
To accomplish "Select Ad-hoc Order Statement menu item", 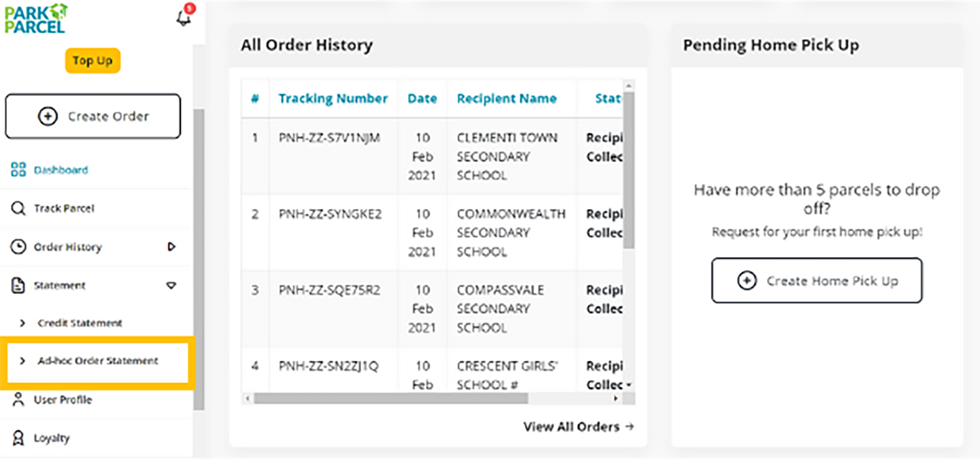I will [x=97, y=361].
